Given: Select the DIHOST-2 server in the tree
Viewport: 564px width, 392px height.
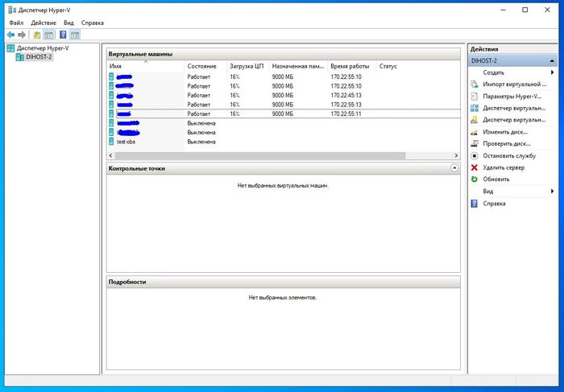Looking at the screenshot, I should pos(39,57).
